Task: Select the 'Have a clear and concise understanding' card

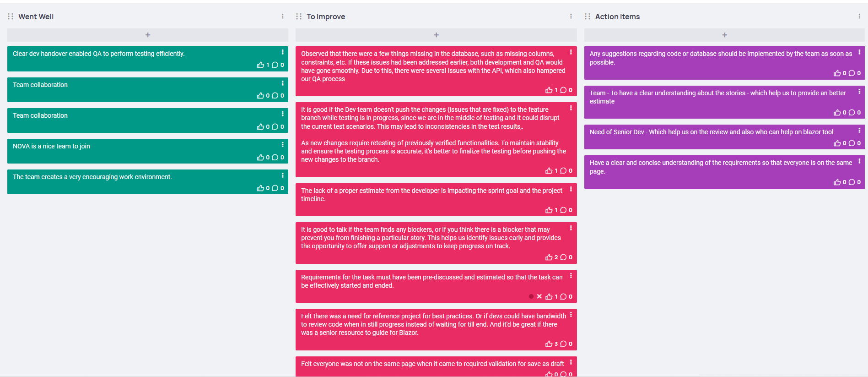Action: pyautogui.click(x=724, y=172)
